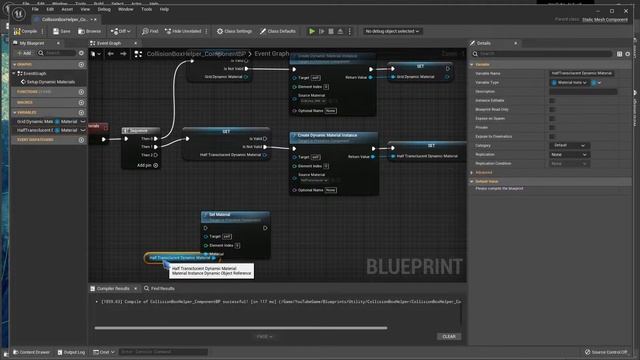Open the compile options three-dot menu
The width and height of the screenshot is (640, 360).
(42, 31)
